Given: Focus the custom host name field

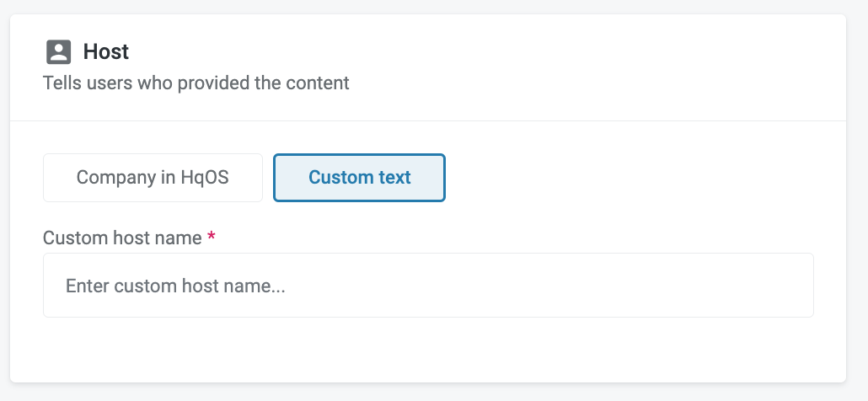Looking at the screenshot, I should click(428, 286).
